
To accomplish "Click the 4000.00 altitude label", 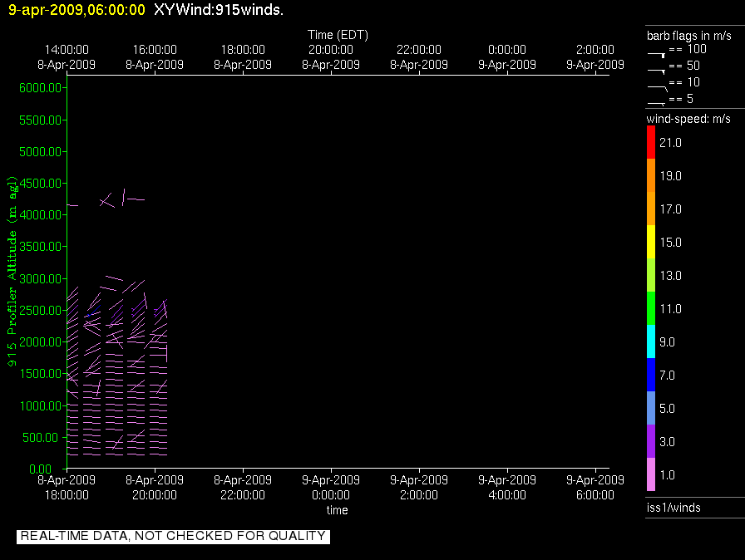I will [x=41, y=215].
